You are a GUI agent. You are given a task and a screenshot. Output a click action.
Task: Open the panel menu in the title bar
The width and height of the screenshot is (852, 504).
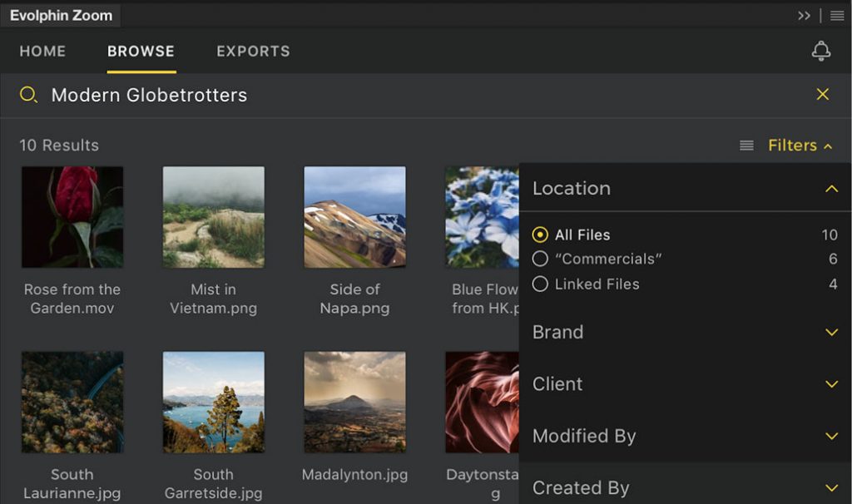pyautogui.click(x=837, y=16)
